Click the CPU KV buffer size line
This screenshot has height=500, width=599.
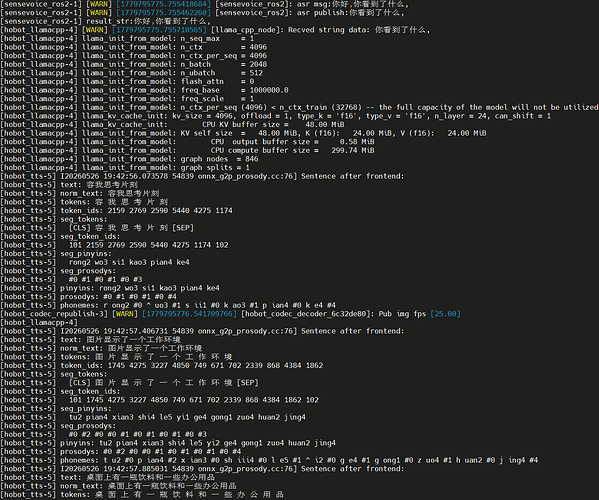172,125
